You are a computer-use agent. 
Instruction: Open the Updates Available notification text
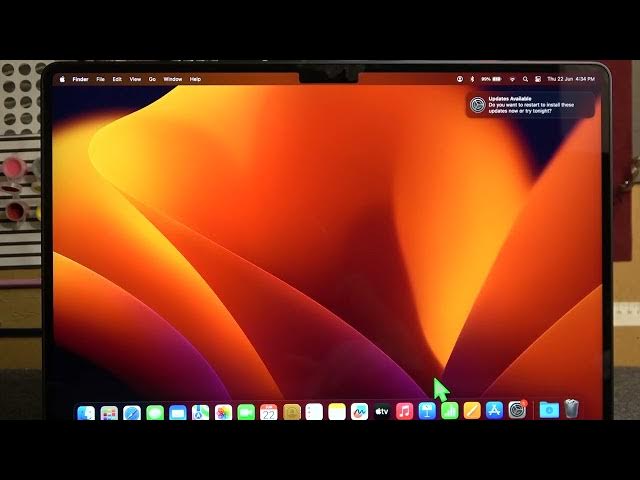(x=531, y=105)
